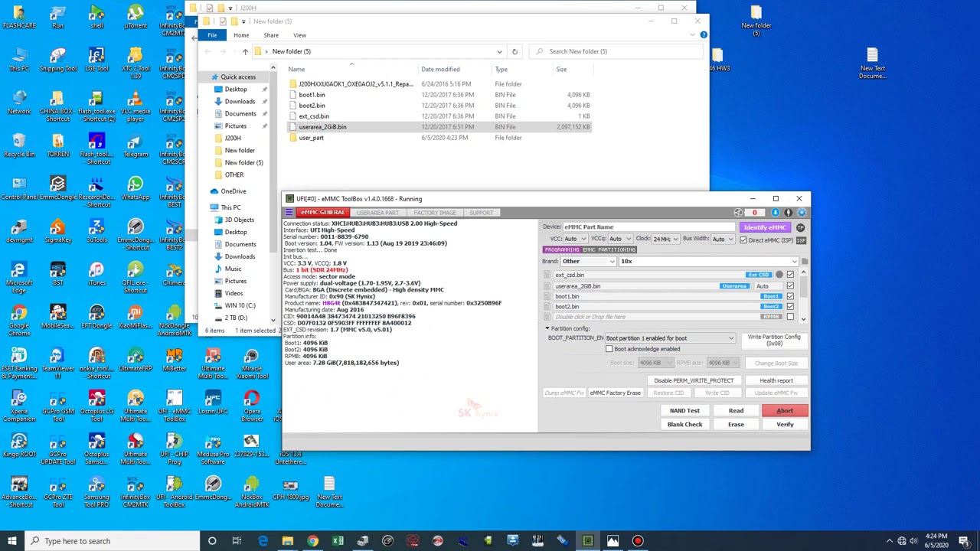Open the VCC voltage dropdown

(576, 239)
